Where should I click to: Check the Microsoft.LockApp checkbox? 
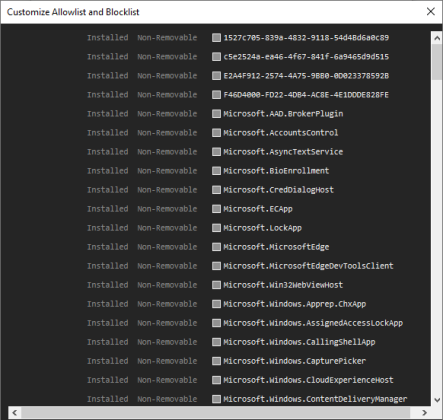tap(216, 228)
